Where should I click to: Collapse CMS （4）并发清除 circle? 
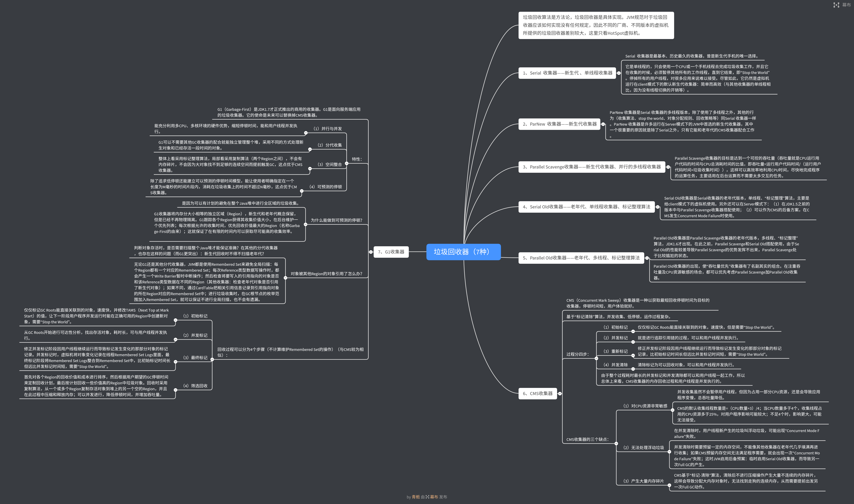click(633, 369)
